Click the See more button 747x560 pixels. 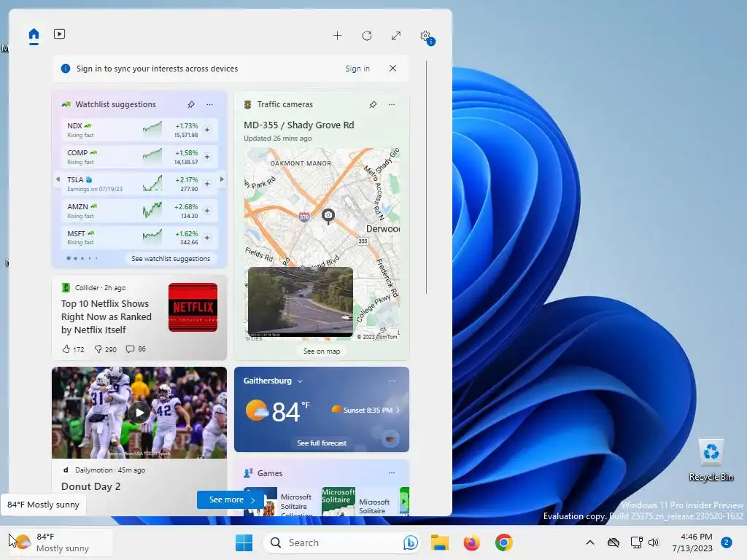click(x=232, y=499)
